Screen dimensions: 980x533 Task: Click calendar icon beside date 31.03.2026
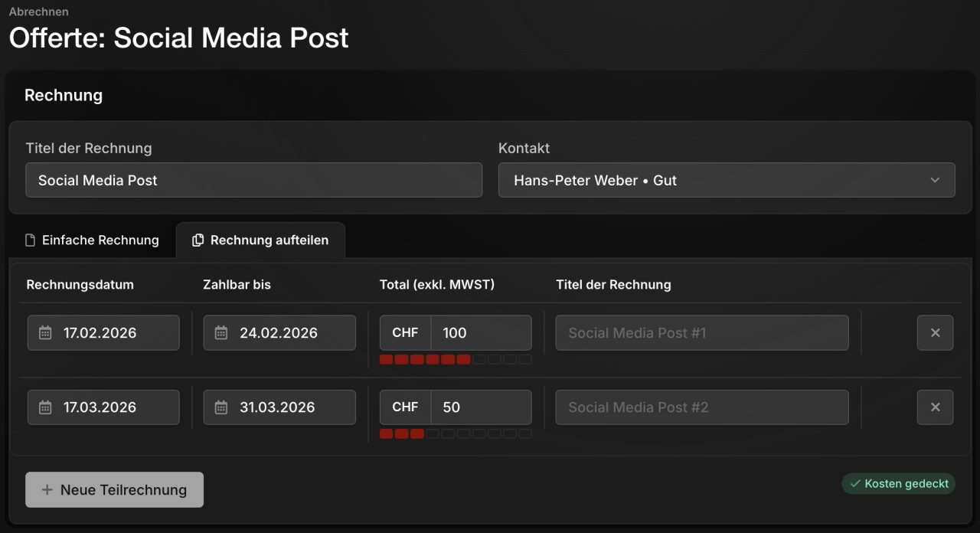coord(221,407)
